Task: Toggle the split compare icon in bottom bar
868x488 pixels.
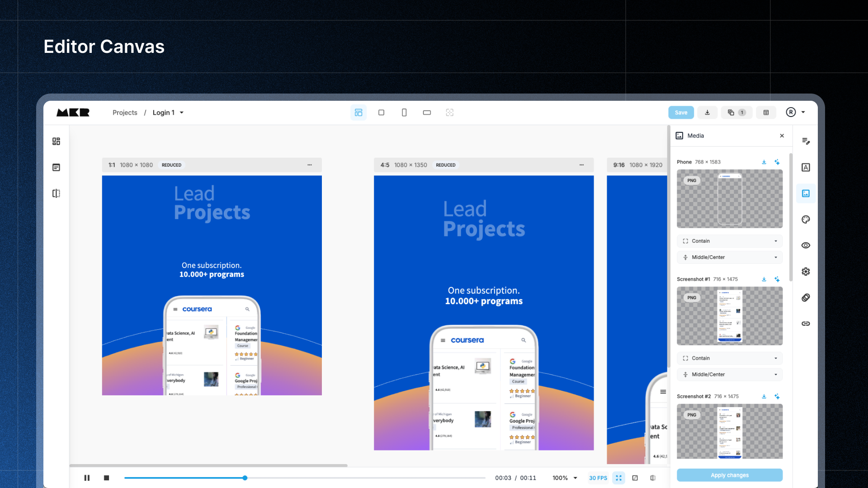Action: point(653,478)
